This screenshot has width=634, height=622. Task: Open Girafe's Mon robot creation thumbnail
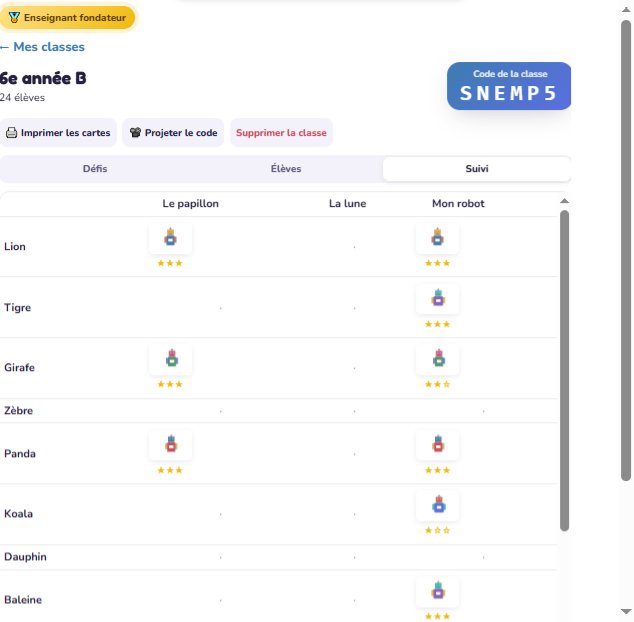[437, 359]
